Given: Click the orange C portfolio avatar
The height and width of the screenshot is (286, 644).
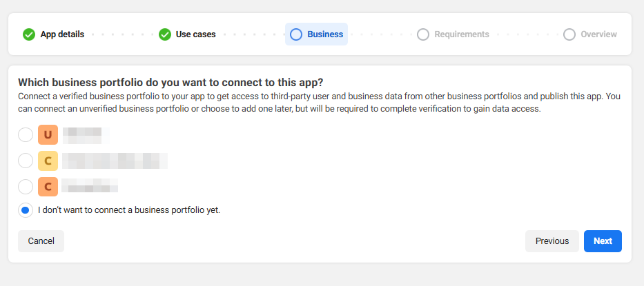Looking at the screenshot, I should click(48, 187).
